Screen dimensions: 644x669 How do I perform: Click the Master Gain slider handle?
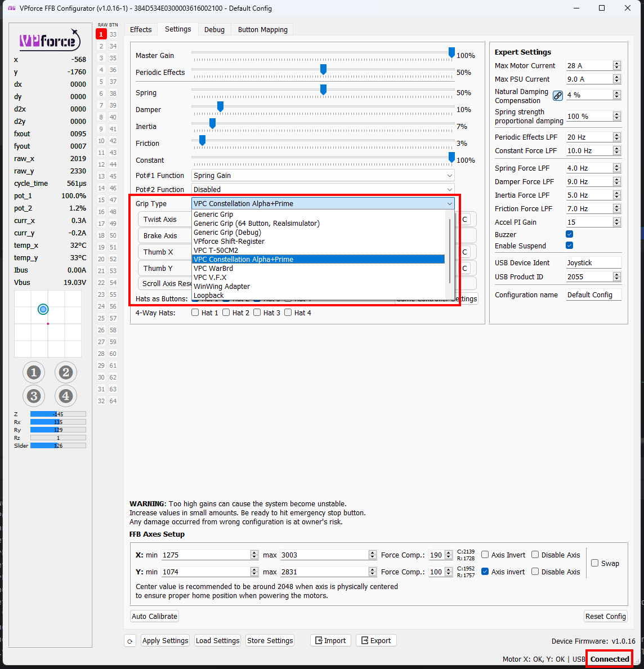coord(451,52)
